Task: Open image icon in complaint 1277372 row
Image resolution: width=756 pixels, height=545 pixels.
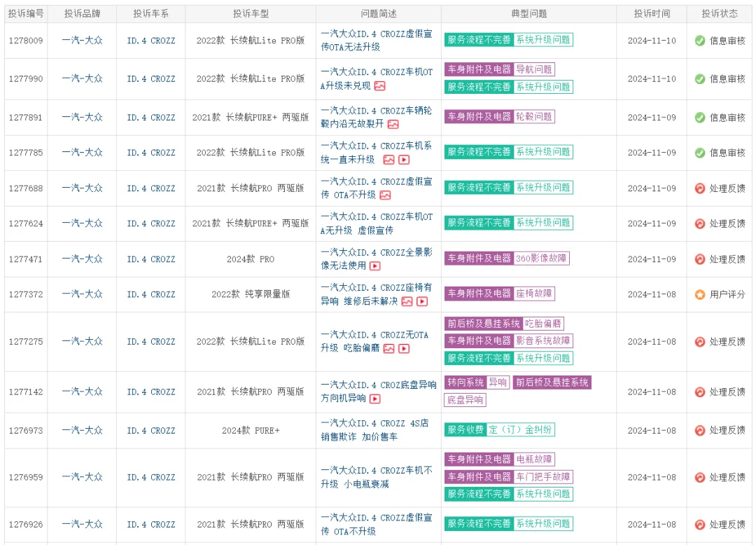Action: point(407,301)
